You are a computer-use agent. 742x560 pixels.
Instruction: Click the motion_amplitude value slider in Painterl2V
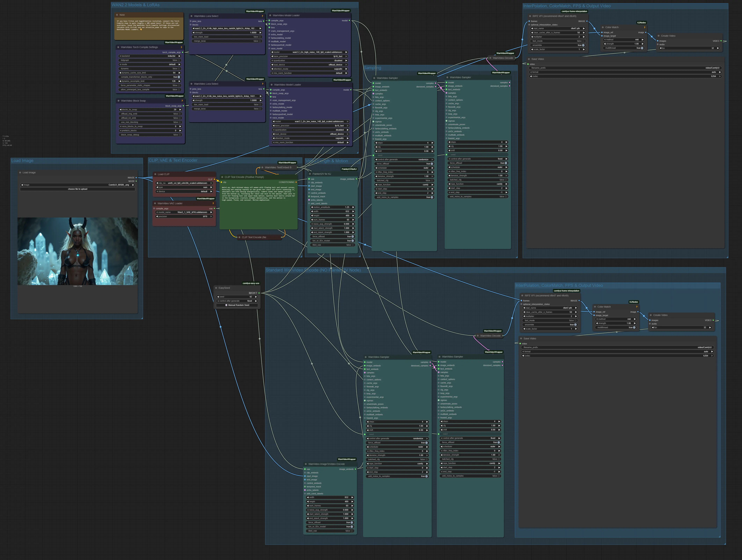(332, 207)
